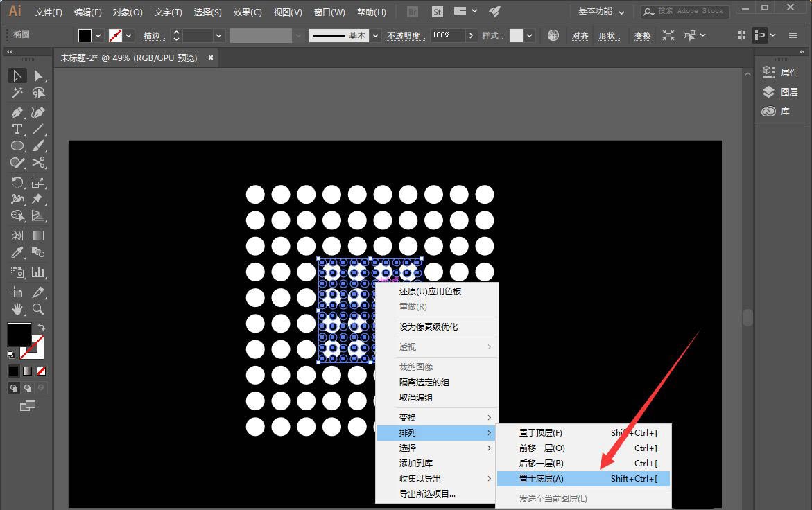Click the 对齐 button in control bar
The height and width of the screenshot is (510, 812).
(580, 35)
